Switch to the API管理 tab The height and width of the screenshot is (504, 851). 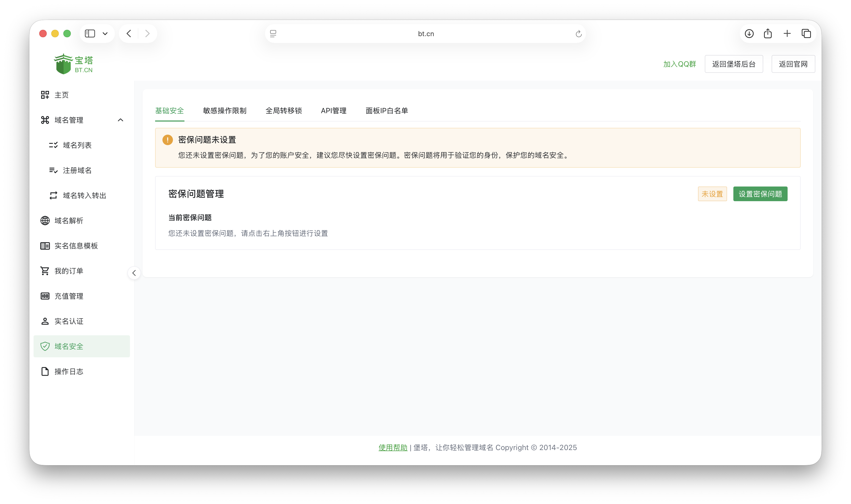(334, 111)
